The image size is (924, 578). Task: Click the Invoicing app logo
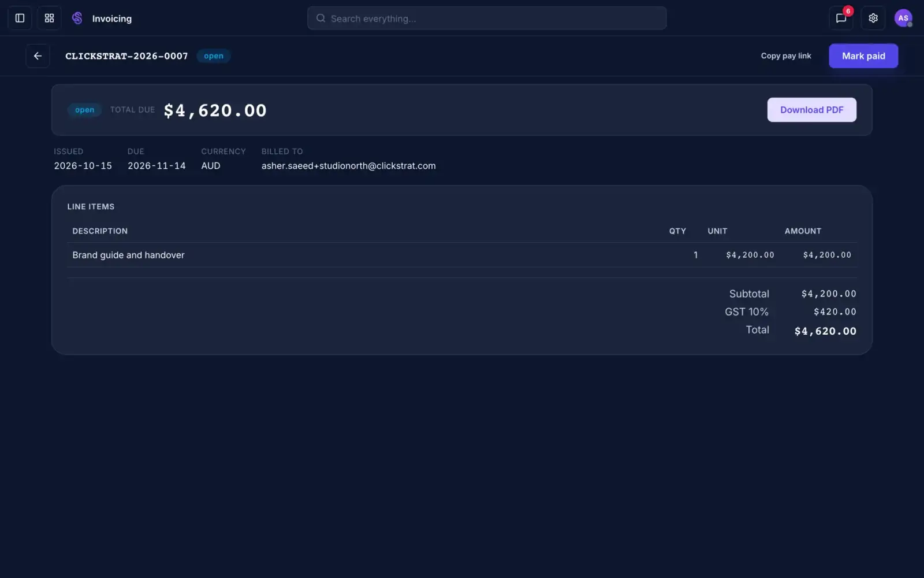(77, 18)
